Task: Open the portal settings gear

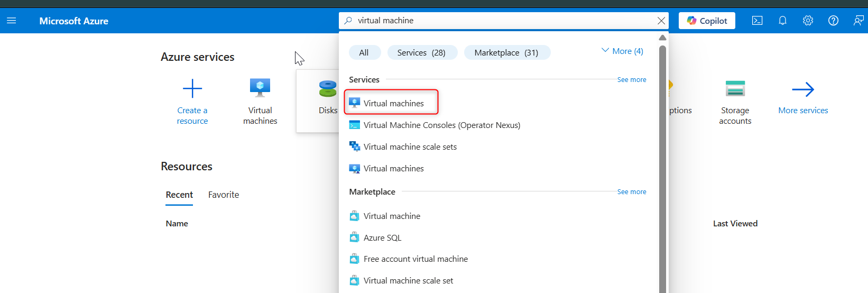Action: 808,21
